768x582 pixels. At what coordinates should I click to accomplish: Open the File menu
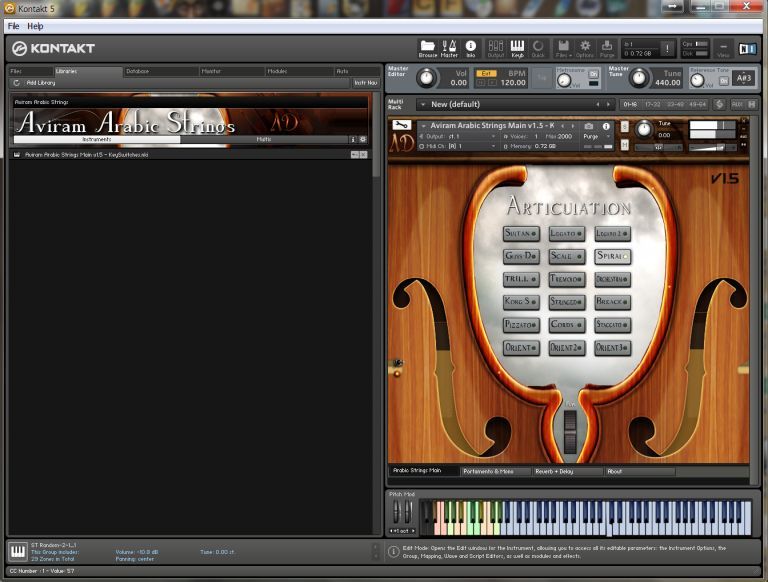(x=13, y=26)
